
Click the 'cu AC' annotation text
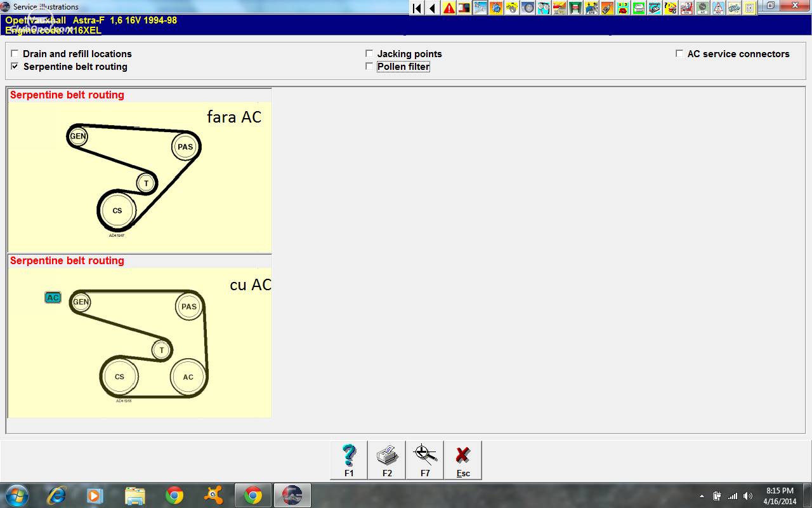click(251, 285)
